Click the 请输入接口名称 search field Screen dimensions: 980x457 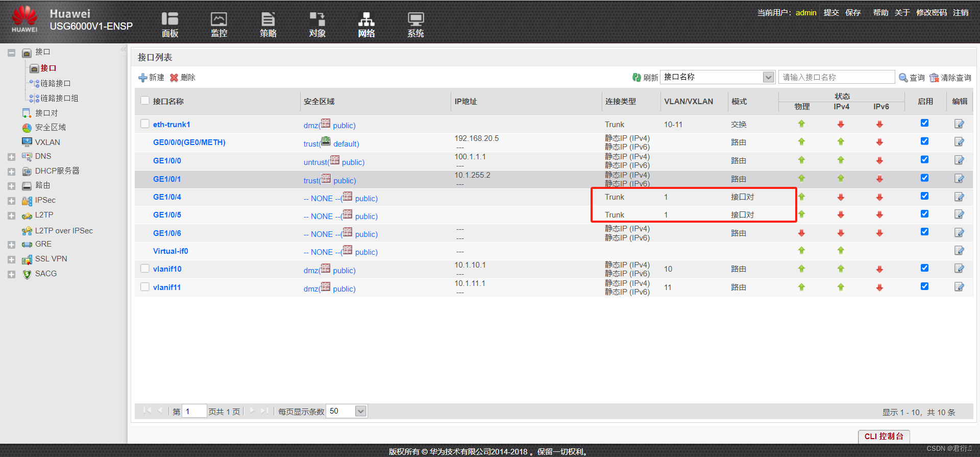[837, 77]
